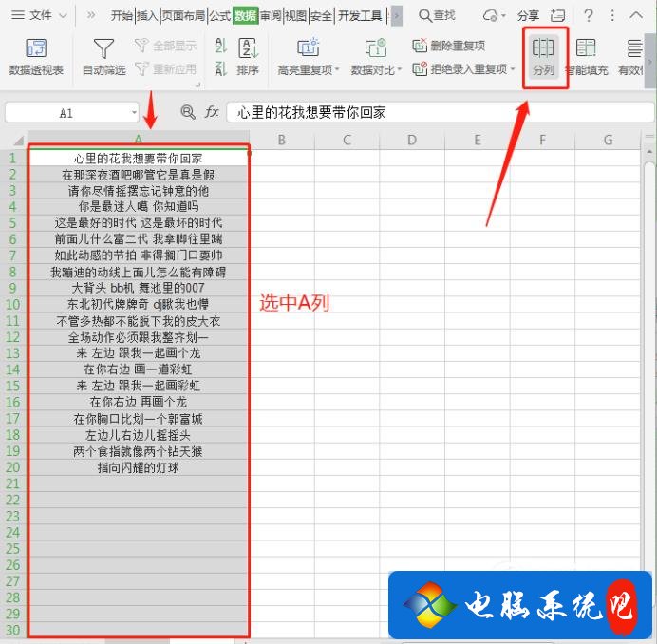Click the select-all corner triangle
Image resolution: width=657 pixels, height=644 pixels.
pos(18,140)
